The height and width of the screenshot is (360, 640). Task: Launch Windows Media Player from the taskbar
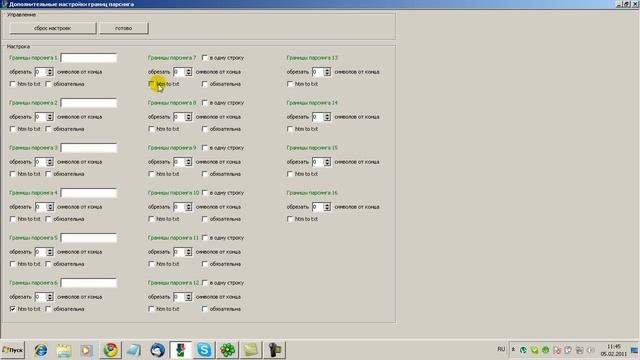[x=87, y=350]
